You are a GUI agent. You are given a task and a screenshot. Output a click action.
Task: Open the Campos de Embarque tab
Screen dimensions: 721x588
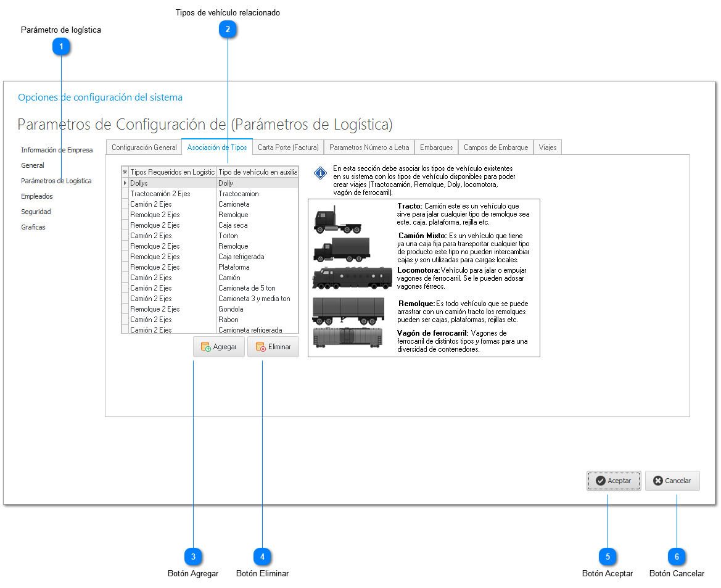496,147
